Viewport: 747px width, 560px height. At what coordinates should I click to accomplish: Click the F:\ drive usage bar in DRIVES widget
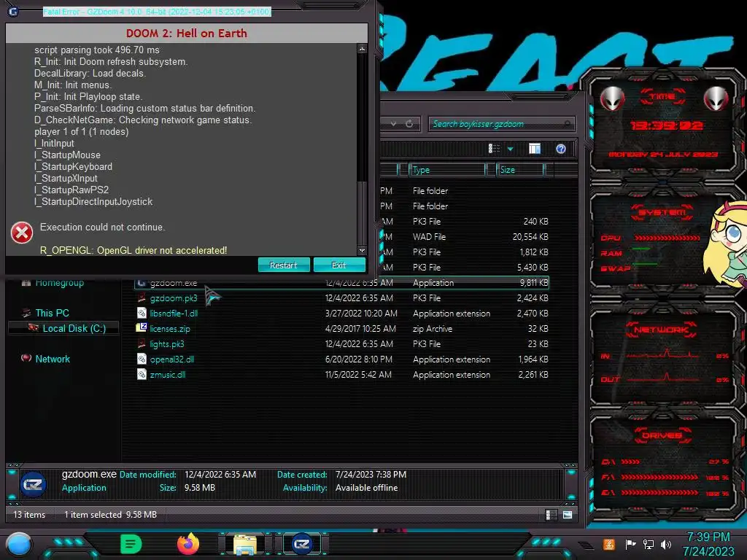click(x=659, y=477)
